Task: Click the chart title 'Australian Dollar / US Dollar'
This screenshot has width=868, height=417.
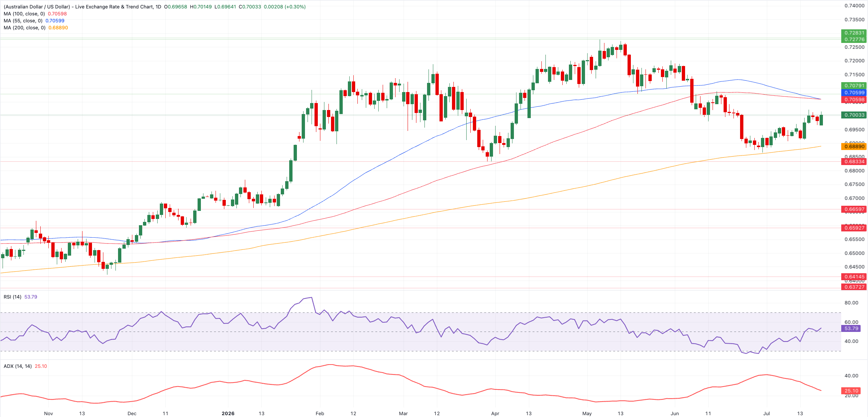Action: (x=37, y=7)
